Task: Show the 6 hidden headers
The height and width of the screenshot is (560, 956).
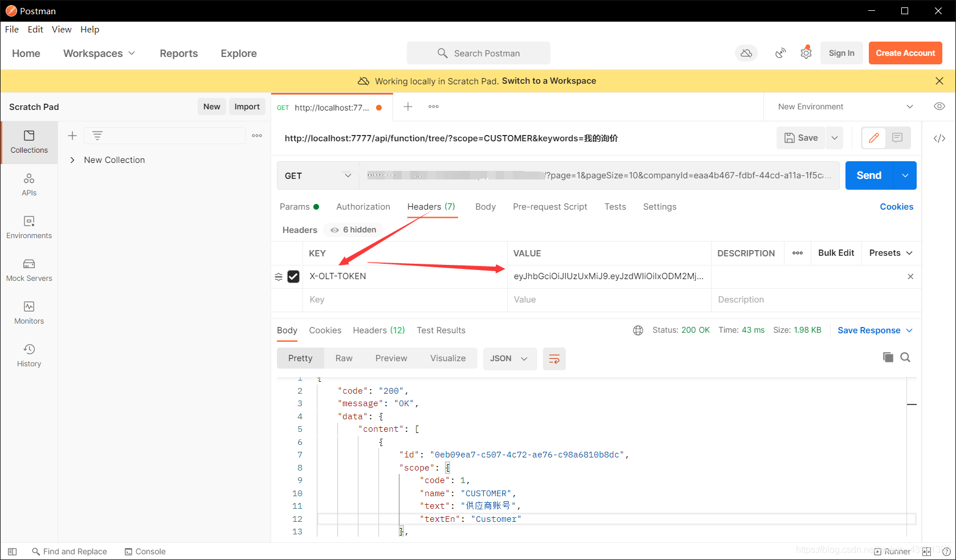Action: [354, 230]
